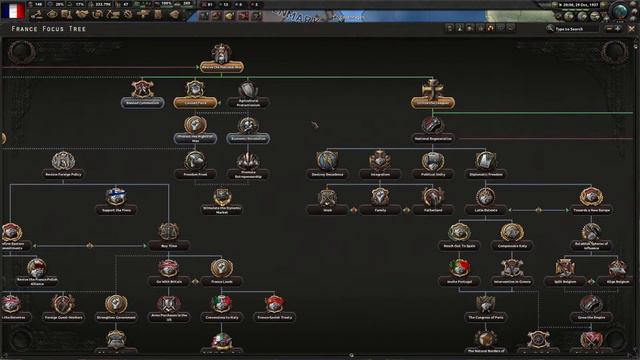Screen dimensions: 640x360
Task: Select the Revive the Franco-Polish Alliance focus
Action: click(x=37, y=273)
